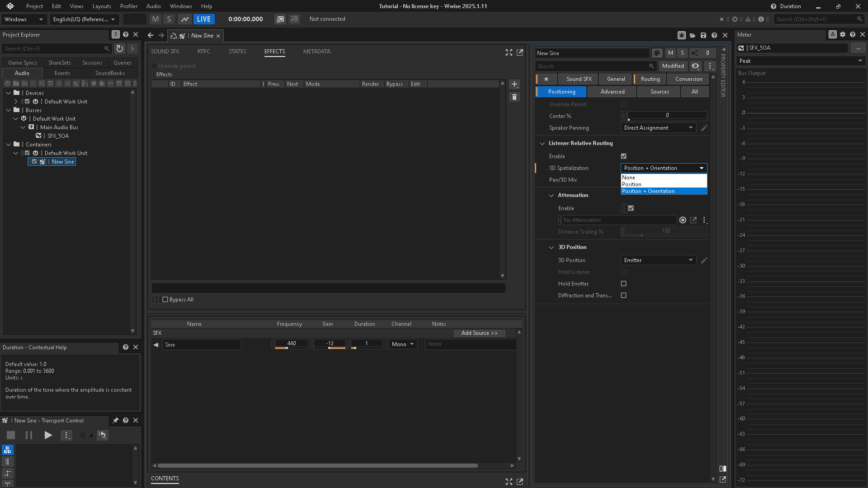The image size is (868, 488).
Task: Edit 3D Position automation pencil icon
Action: tap(704, 260)
